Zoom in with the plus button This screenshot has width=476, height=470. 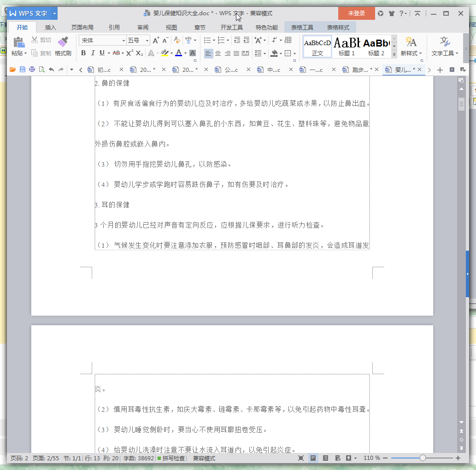(458, 458)
